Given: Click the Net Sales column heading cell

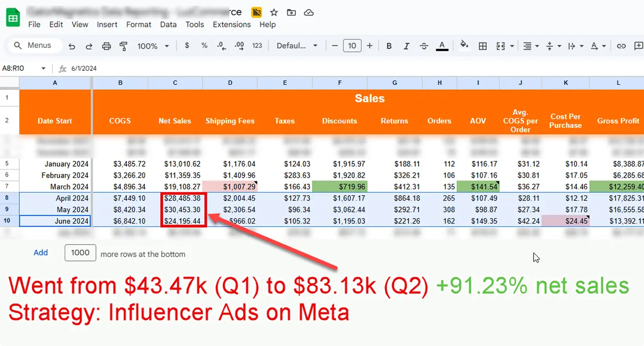Looking at the screenshot, I should 175,121.
